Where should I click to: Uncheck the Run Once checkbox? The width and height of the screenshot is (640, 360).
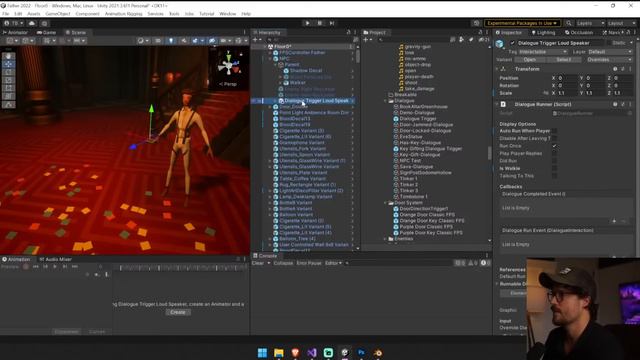[x=554, y=146]
